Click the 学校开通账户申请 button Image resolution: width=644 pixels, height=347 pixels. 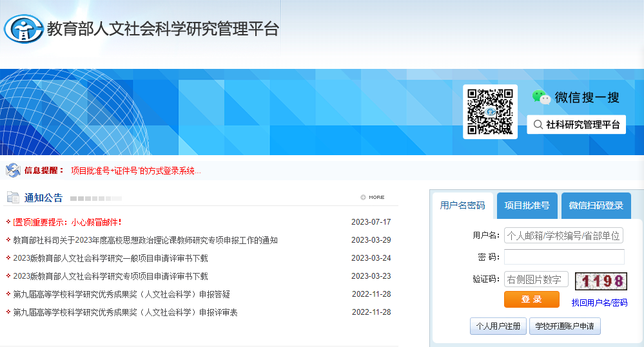pyautogui.click(x=565, y=326)
